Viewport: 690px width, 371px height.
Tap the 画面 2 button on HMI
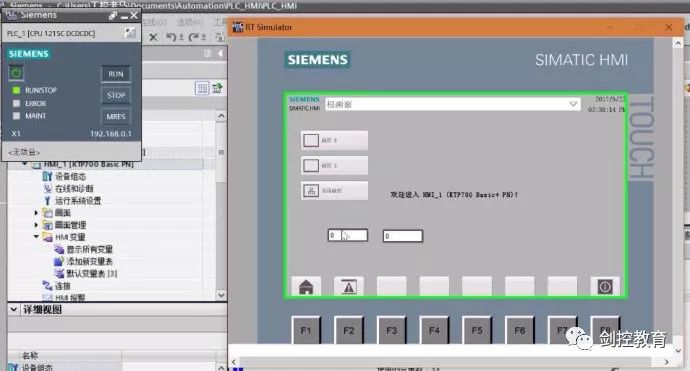pos(334,165)
